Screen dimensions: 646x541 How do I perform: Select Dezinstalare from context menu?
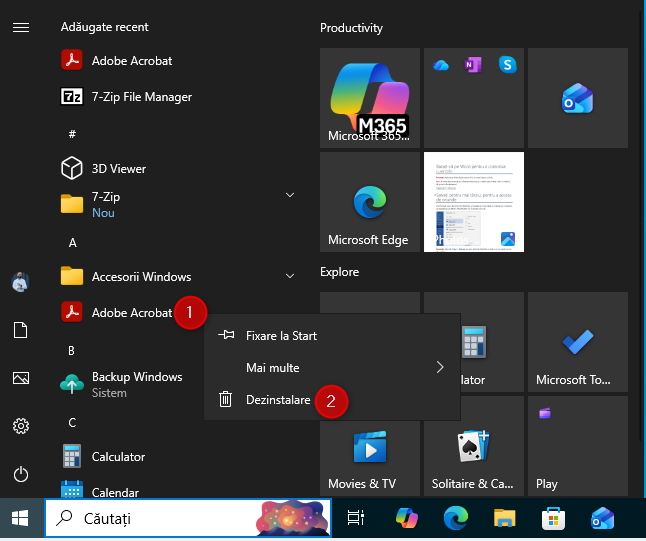tap(278, 400)
